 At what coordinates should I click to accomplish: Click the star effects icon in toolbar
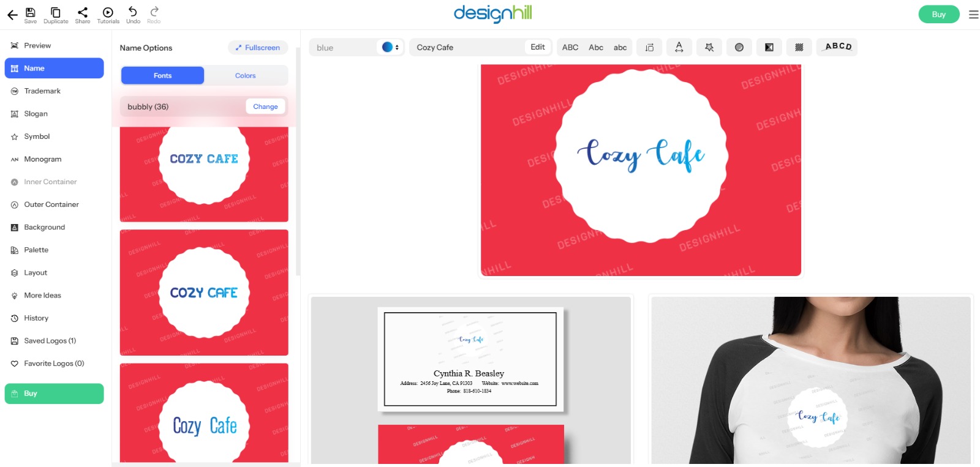pos(709,47)
